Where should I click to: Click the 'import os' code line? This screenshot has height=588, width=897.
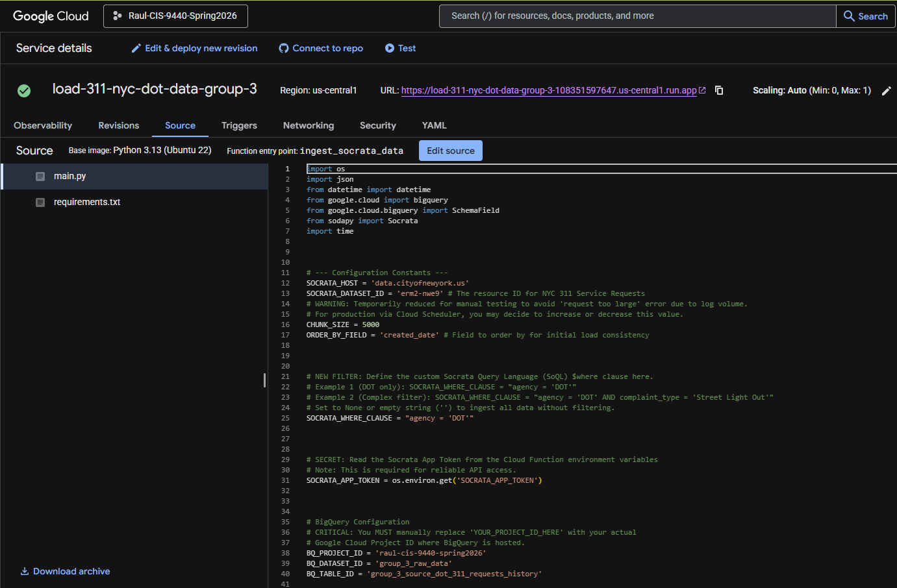[325, 169]
